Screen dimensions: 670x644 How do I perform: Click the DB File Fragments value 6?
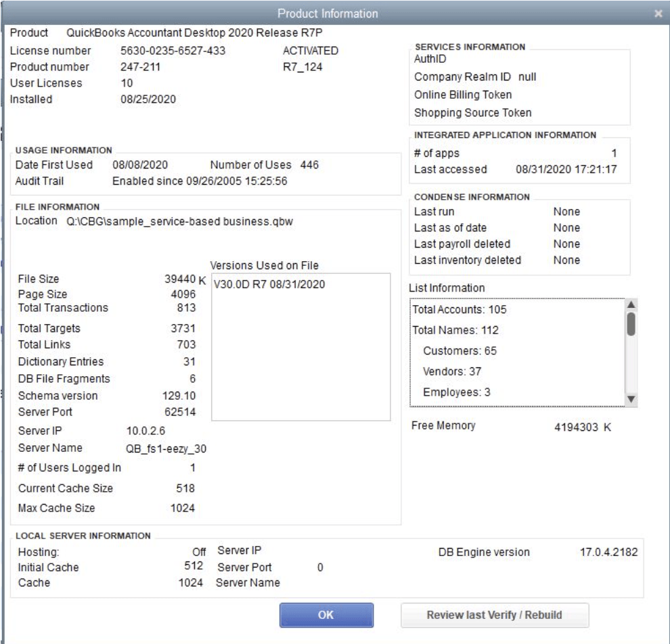pyautogui.click(x=193, y=379)
